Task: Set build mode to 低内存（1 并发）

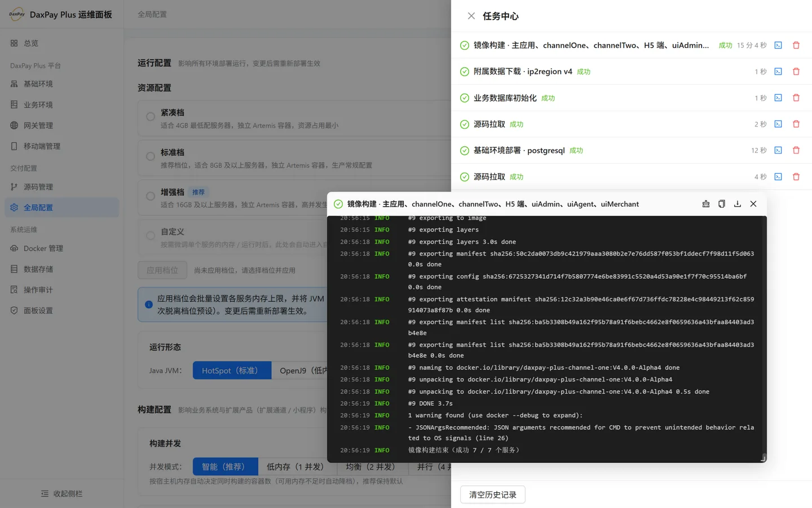Action: pos(298,467)
